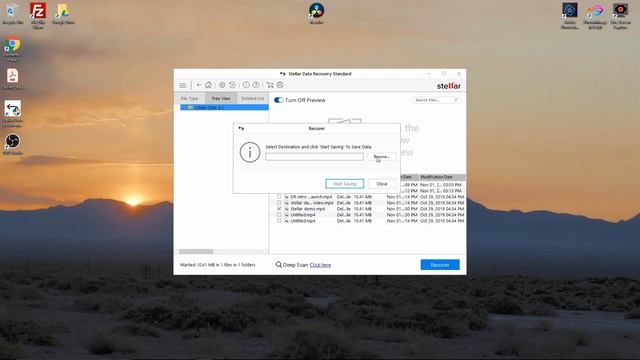Click the Home icon in Stellar toolbar

tap(208, 85)
